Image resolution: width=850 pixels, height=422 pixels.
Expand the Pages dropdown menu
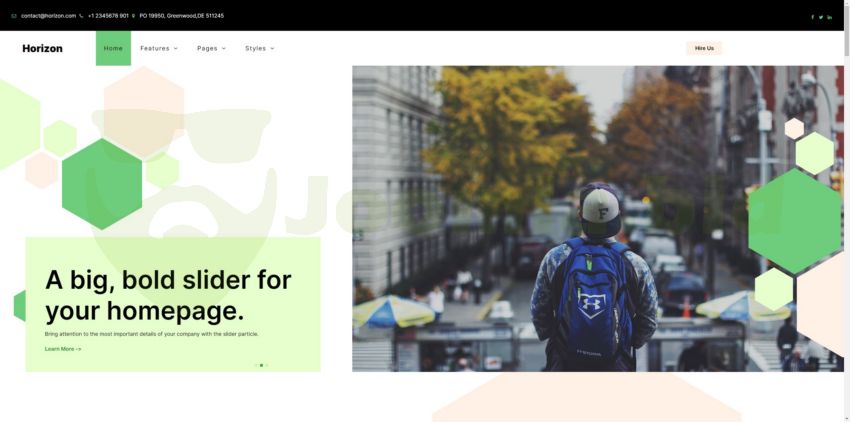(x=211, y=48)
